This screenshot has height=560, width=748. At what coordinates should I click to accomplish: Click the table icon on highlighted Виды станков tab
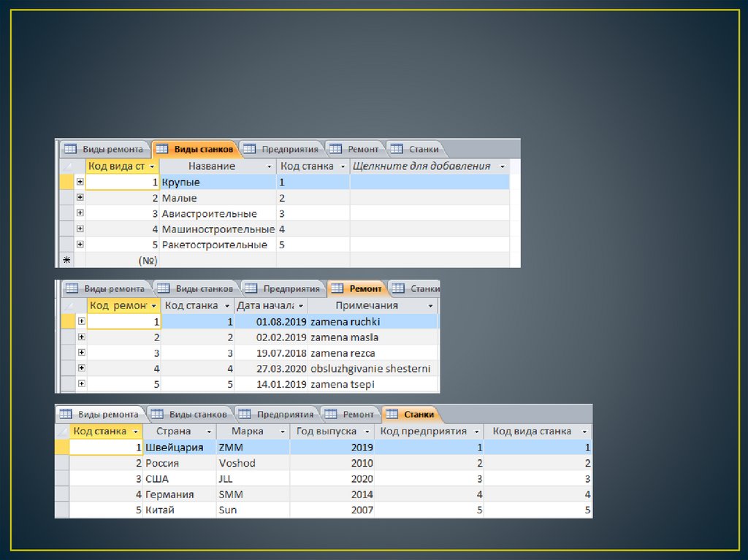click(161, 149)
